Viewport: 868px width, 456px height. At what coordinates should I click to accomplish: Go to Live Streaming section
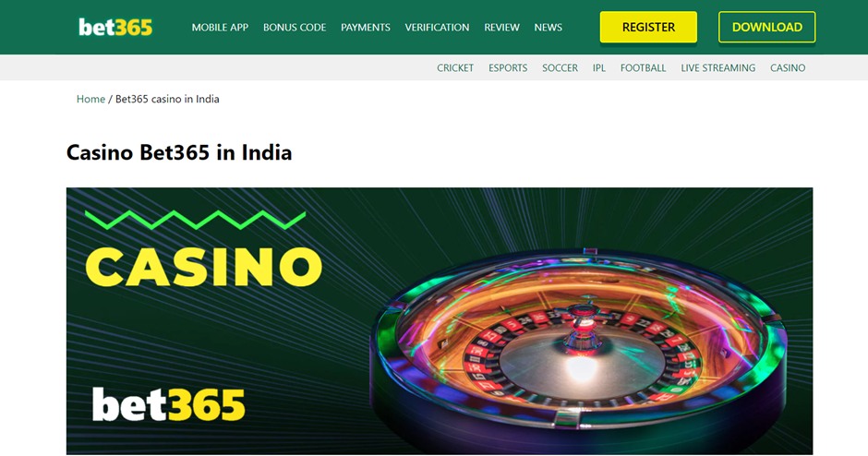[x=718, y=67]
